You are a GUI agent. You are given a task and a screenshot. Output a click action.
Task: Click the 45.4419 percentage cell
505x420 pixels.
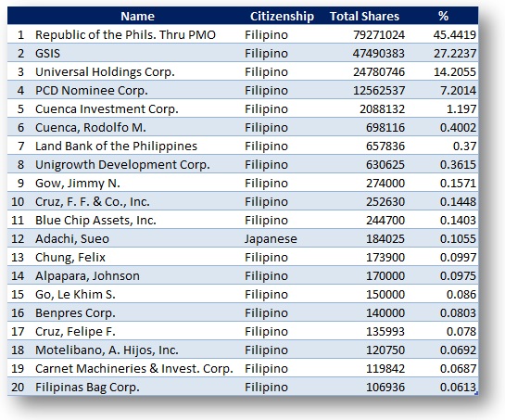(x=454, y=35)
